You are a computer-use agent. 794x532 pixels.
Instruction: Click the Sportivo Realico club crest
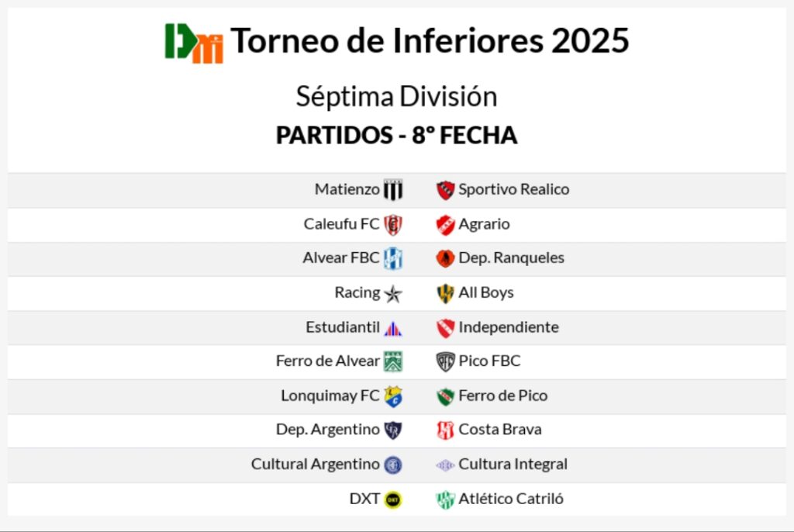click(445, 190)
